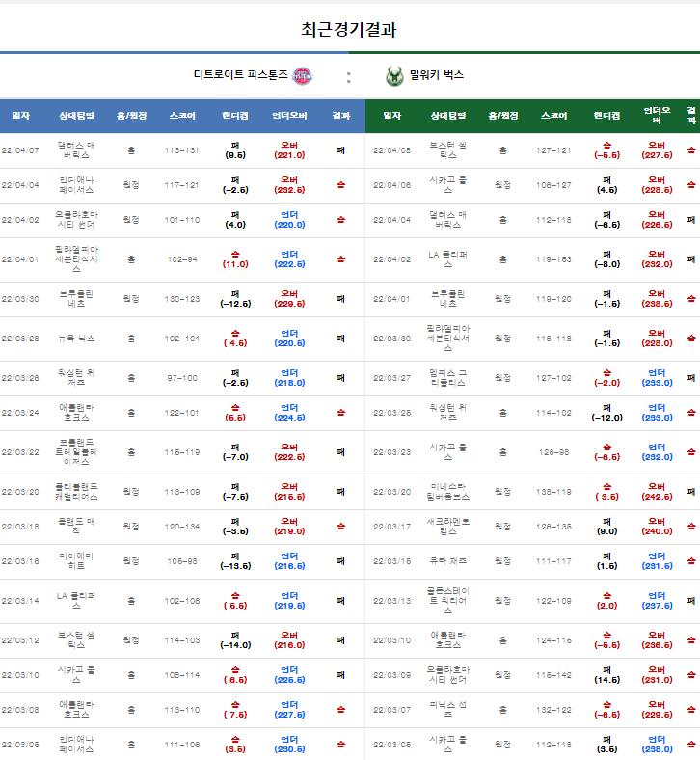Screen dimensions: 700x760
Task: Select Pistons opponent 클리블랜드 캐벌리어스
Action: [76, 492]
